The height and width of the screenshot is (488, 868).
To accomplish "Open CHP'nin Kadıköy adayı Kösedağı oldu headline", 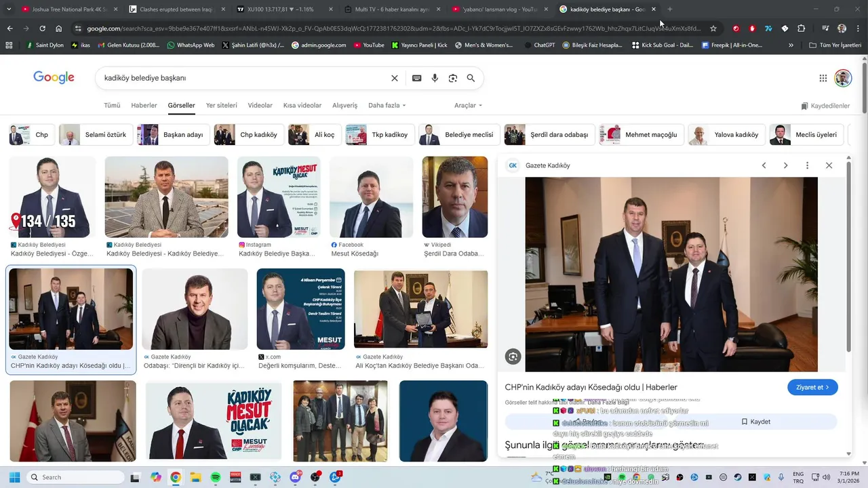I will [591, 387].
